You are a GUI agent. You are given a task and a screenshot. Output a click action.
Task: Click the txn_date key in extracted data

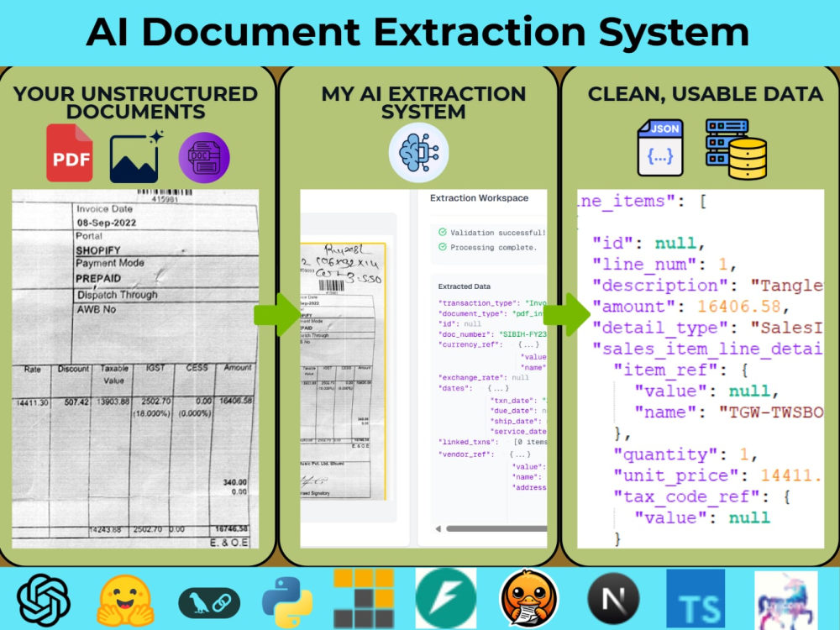512,401
